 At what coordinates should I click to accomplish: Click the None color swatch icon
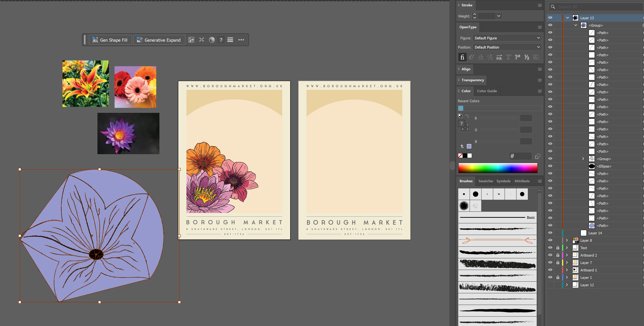tap(460, 156)
